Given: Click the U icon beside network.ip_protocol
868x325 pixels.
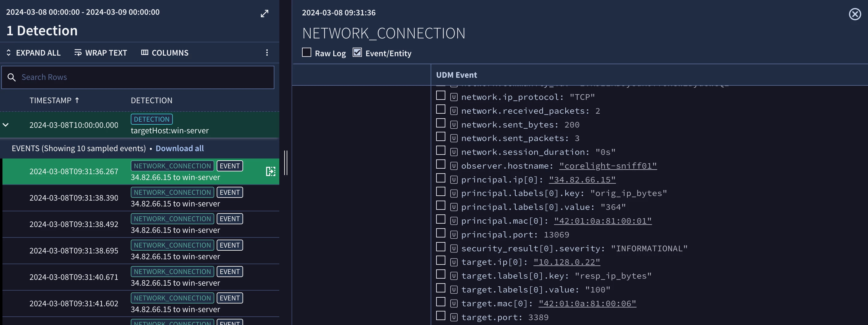Looking at the screenshot, I should 454,97.
